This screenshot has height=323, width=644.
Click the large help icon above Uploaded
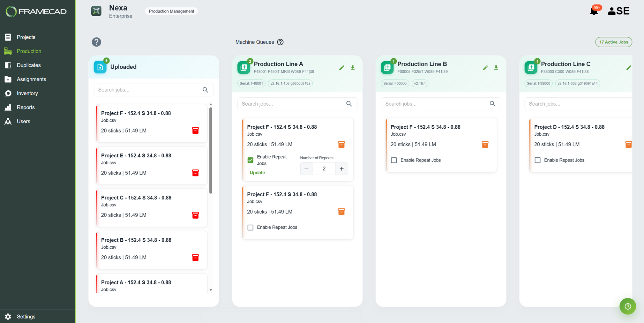96,42
